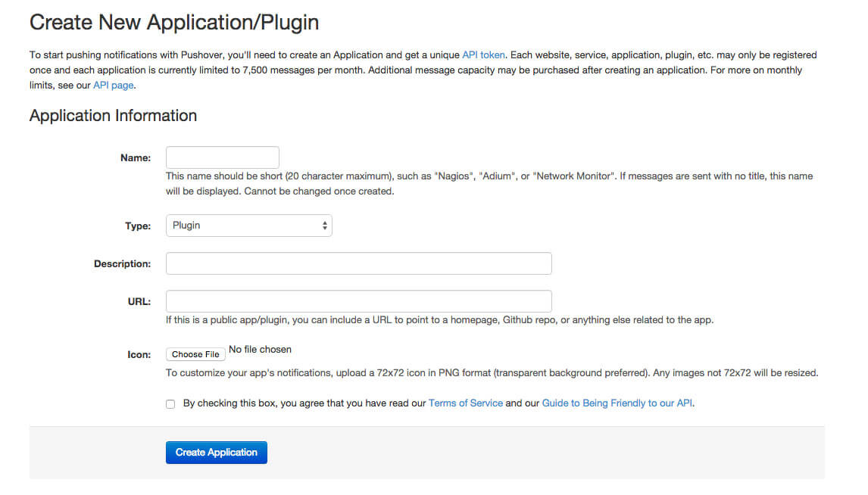Image resolution: width=868 pixels, height=495 pixels.
Task: Click the "Icon:" field label
Action: [139, 354]
